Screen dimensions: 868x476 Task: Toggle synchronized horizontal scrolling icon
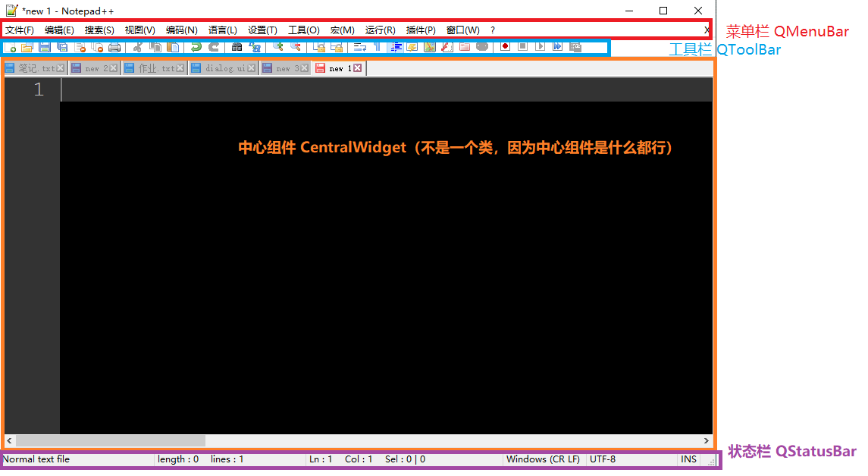[x=337, y=48]
